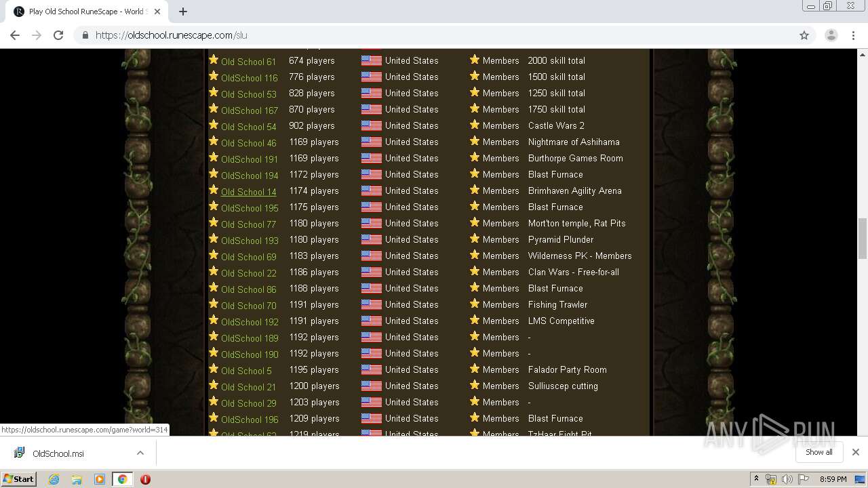Screen dimensions: 868x488
Task: Click the members star in the Old School 5 row
Action: 475,369
